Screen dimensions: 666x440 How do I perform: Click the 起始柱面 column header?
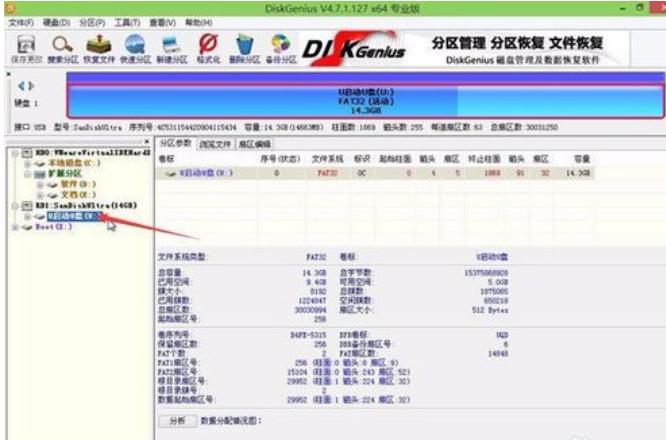395,159
